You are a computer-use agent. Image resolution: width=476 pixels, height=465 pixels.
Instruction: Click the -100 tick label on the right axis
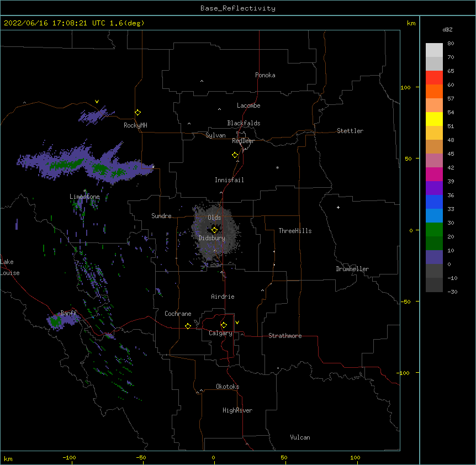404,373
